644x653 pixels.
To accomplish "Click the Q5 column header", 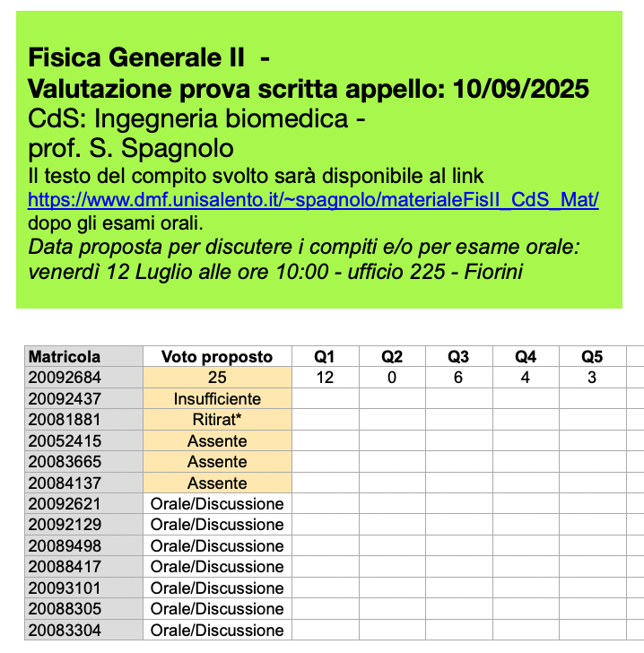I will (x=591, y=357).
